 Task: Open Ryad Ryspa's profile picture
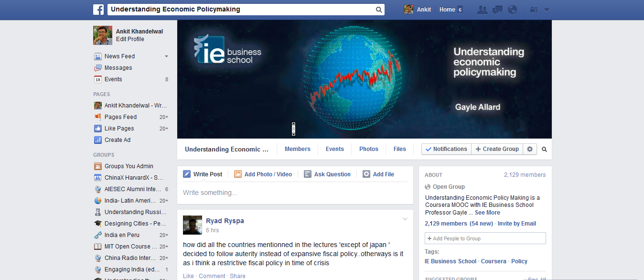[193, 225]
